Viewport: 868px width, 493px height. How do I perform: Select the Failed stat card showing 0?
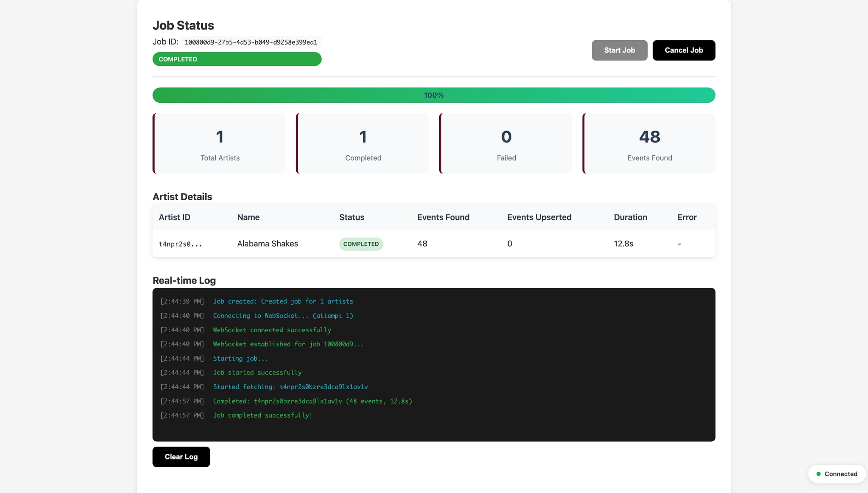tap(506, 143)
